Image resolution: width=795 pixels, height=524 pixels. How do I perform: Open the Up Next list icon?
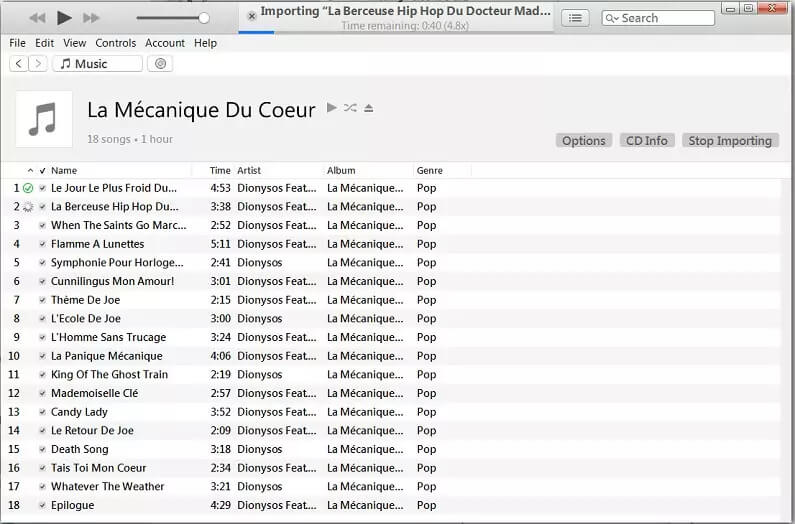coord(575,18)
